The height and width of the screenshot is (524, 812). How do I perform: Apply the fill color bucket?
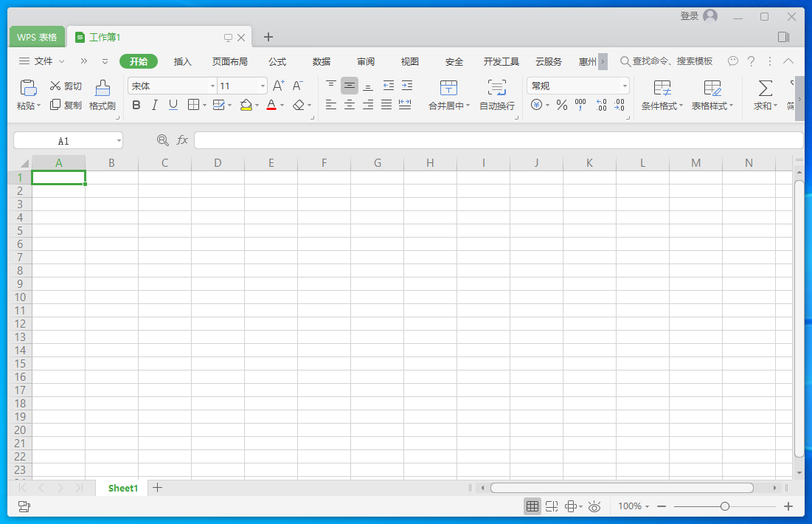[246, 106]
